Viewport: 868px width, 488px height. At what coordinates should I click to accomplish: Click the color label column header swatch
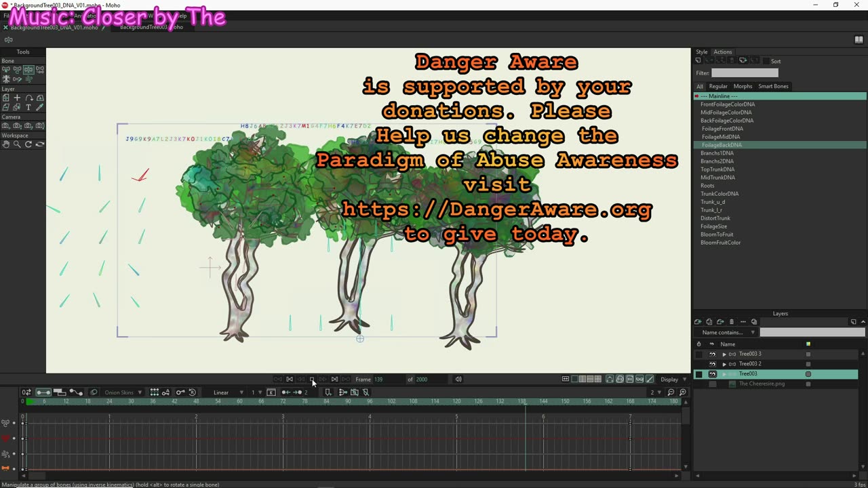pyautogui.click(x=808, y=344)
